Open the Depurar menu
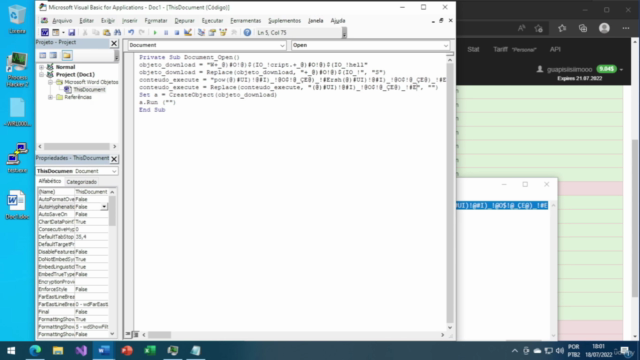This screenshot has width=640, height=360. coord(184,20)
